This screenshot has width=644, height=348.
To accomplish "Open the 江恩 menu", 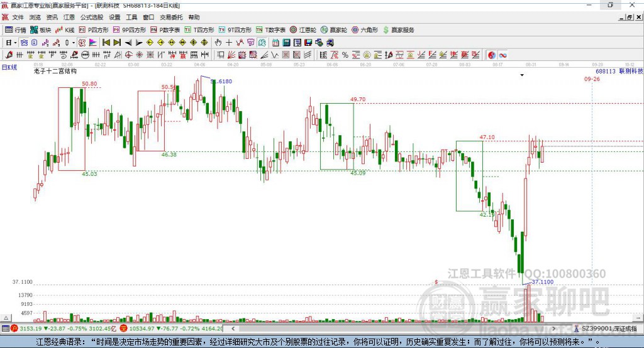I will (x=69, y=17).
